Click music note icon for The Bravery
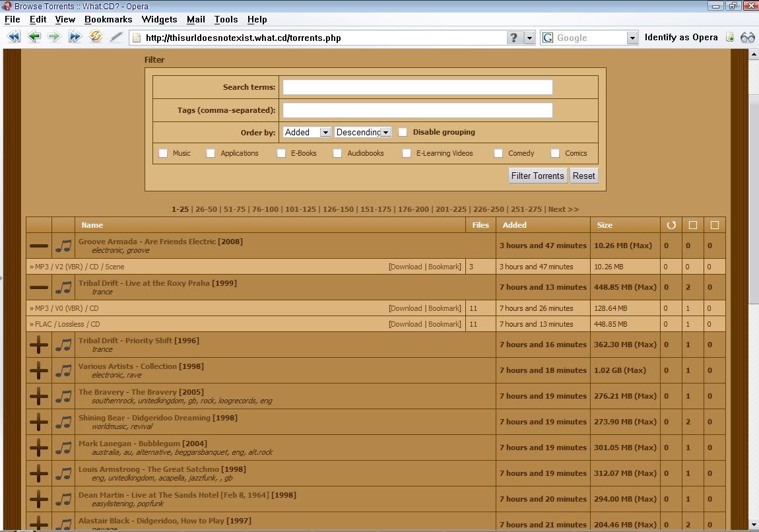Screen dimensions: 759x532 tap(63, 397)
